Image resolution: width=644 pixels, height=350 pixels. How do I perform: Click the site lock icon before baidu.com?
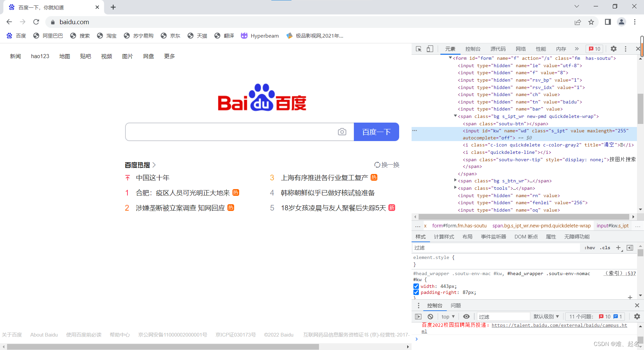(52, 22)
